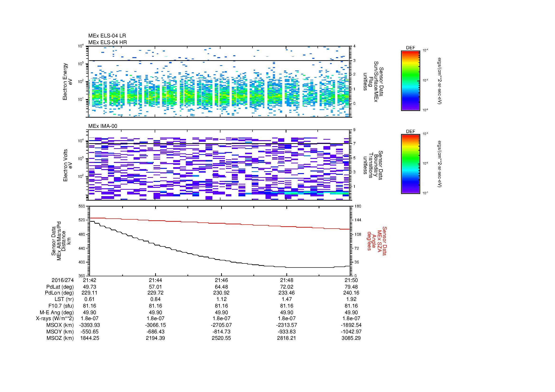Click the 560 tick on altitude axis
Viewport: 555px width, 392px height.
82,206
